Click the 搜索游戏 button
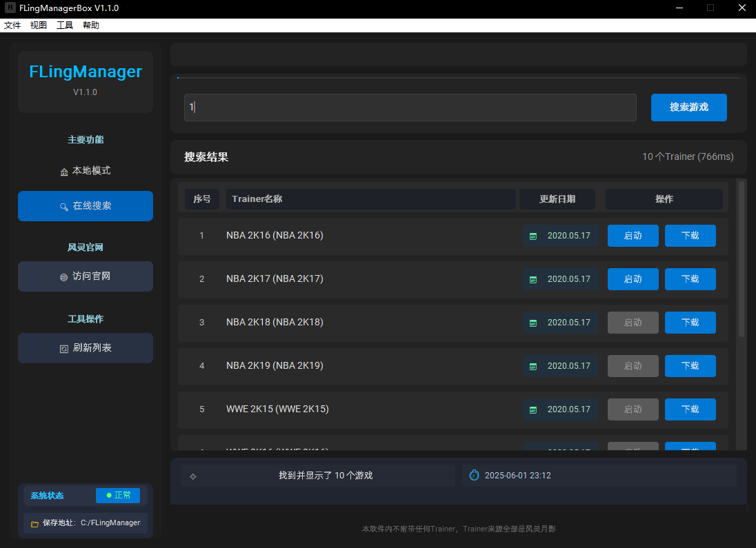 click(x=688, y=108)
